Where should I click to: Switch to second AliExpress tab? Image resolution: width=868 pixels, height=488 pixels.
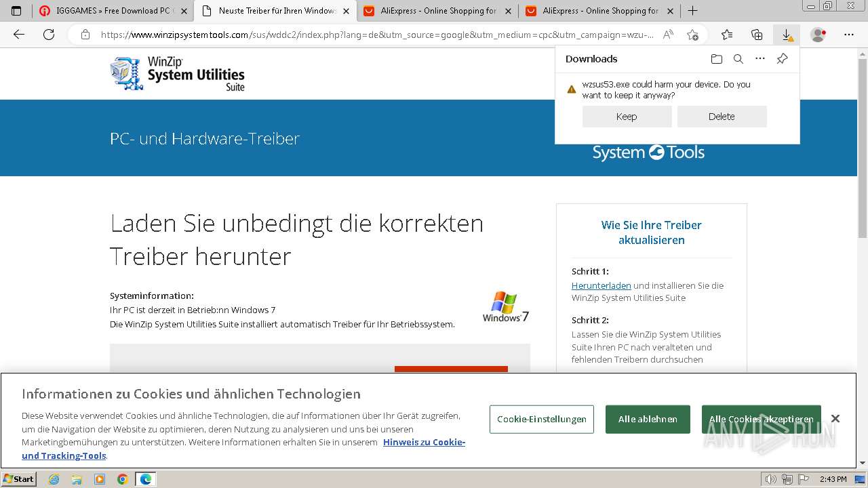tap(598, 11)
